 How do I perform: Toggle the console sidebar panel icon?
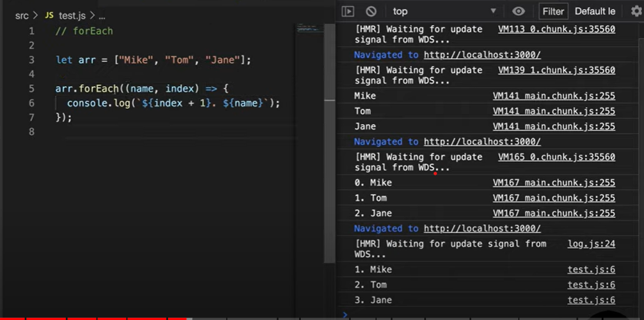point(347,12)
